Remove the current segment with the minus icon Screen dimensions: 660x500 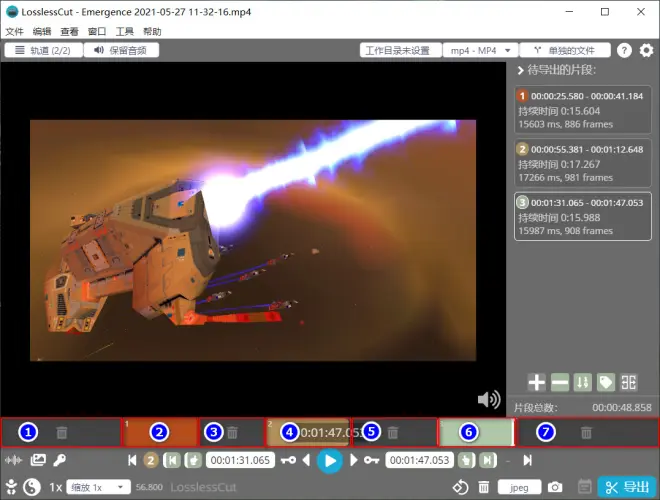coord(560,383)
